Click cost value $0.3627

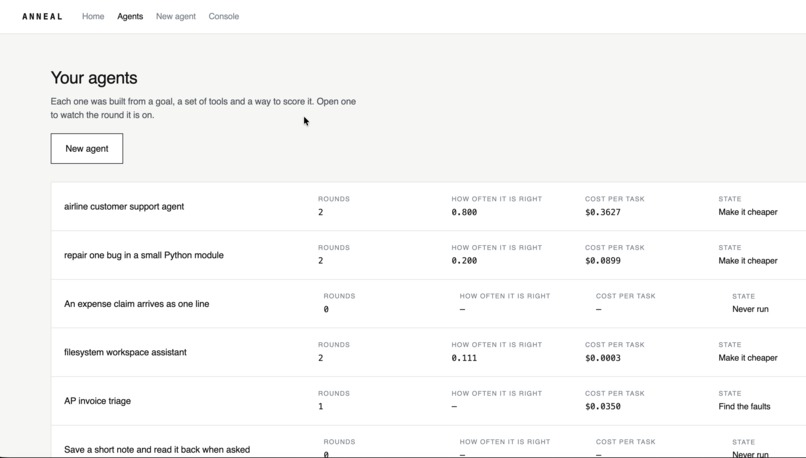(x=602, y=212)
